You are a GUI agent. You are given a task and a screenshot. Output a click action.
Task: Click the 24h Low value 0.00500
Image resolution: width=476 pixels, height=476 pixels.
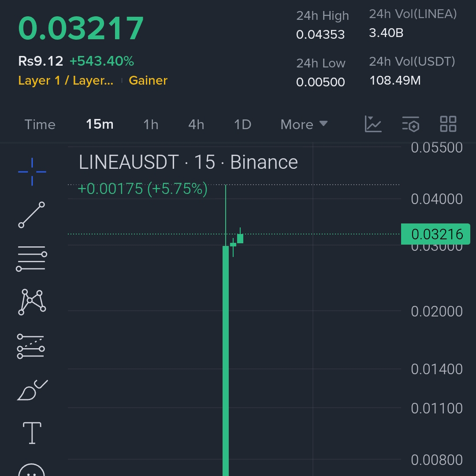(x=320, y=82)
